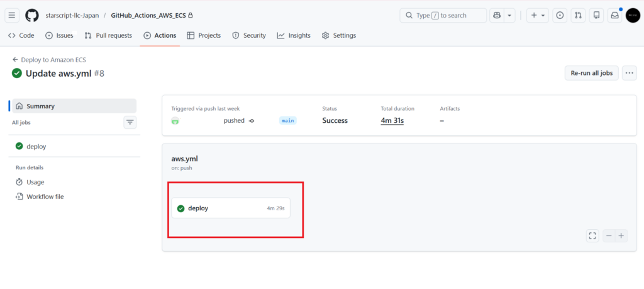Go back to Deploy to Amazon ECS
Image resolution: width=644 pixels, height=289 pixels.
point(49,60)
